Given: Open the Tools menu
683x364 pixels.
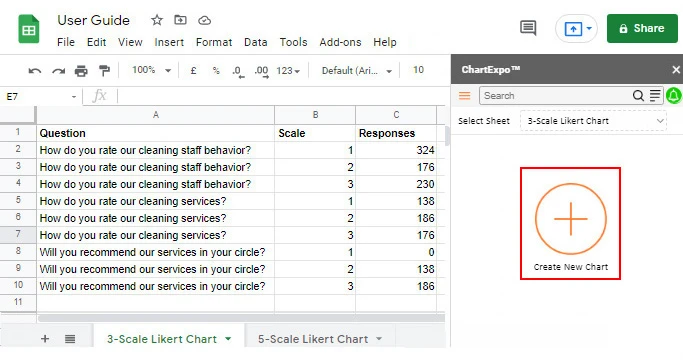Looking at the screenshot, I should click(293, 42).
